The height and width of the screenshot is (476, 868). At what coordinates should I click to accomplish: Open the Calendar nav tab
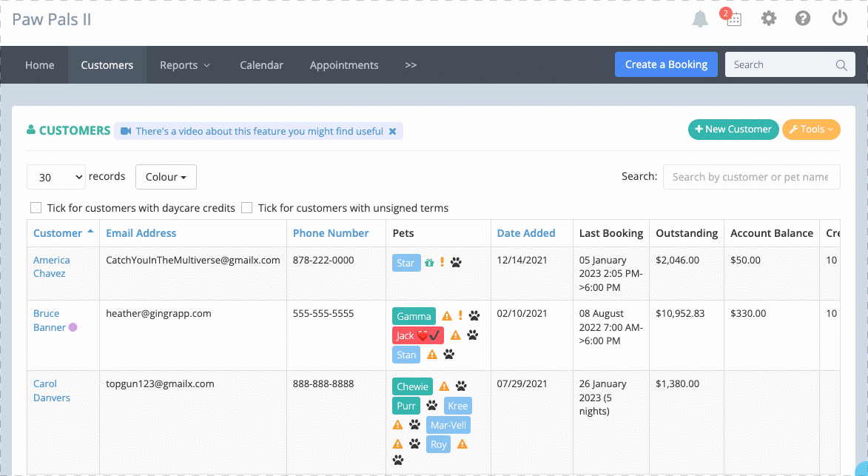261,64
